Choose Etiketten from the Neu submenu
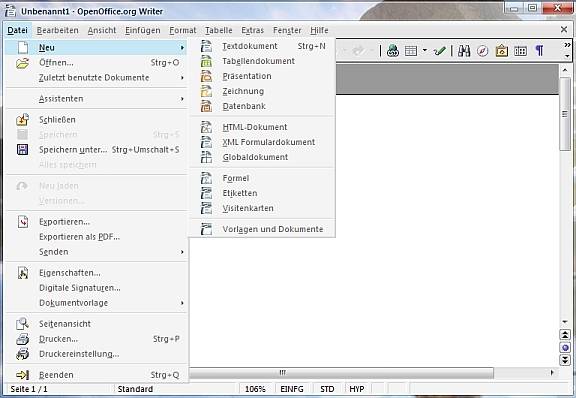Screen dimensions: 576x398 coord(262,194)
